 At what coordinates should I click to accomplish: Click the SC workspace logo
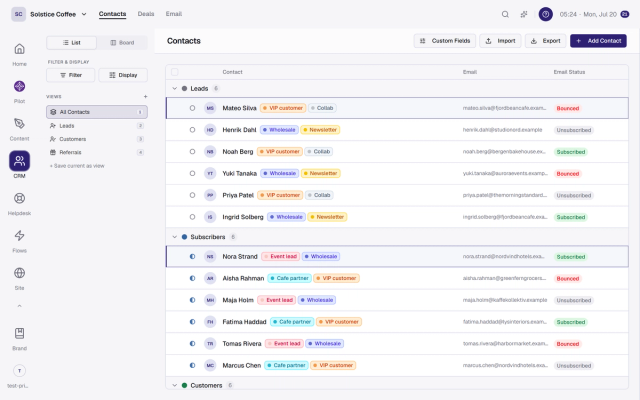[18, 14]
